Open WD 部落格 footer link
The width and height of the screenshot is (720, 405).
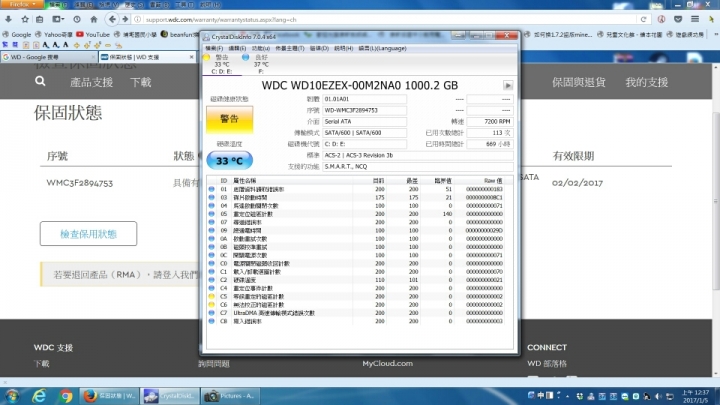(547, 363)
